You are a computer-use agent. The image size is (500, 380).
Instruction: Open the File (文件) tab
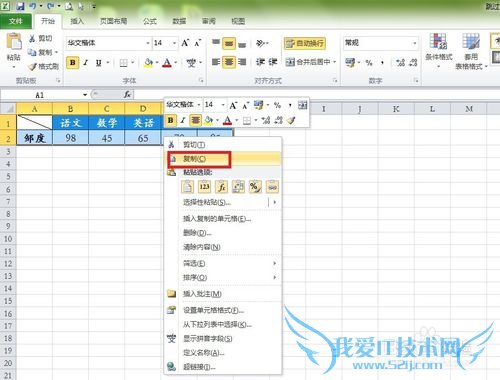[x=16, y=21]
